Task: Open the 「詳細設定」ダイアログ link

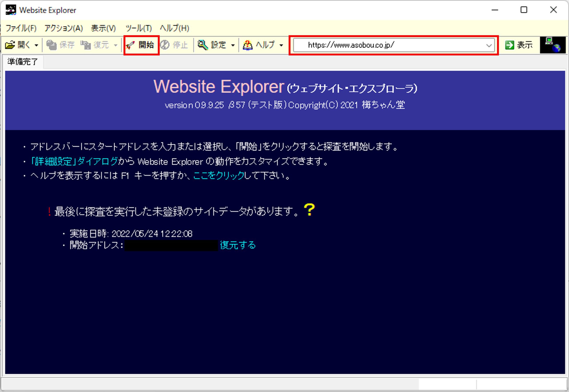Action: tap(74, 161)
